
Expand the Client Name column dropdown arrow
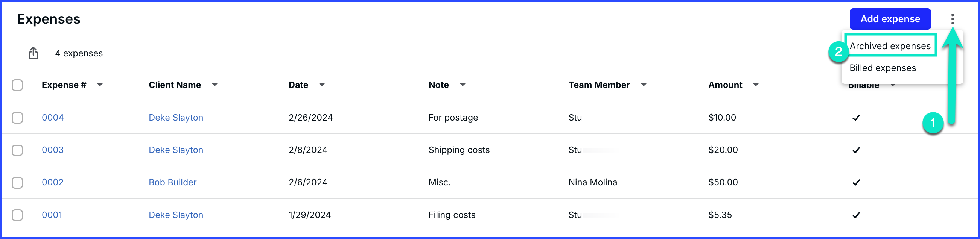(215, 85)
